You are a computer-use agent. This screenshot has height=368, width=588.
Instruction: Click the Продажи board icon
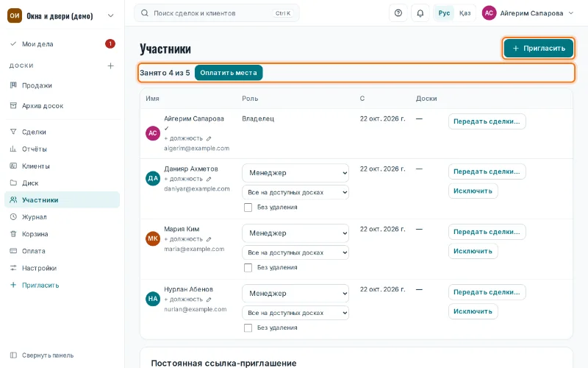13,85
